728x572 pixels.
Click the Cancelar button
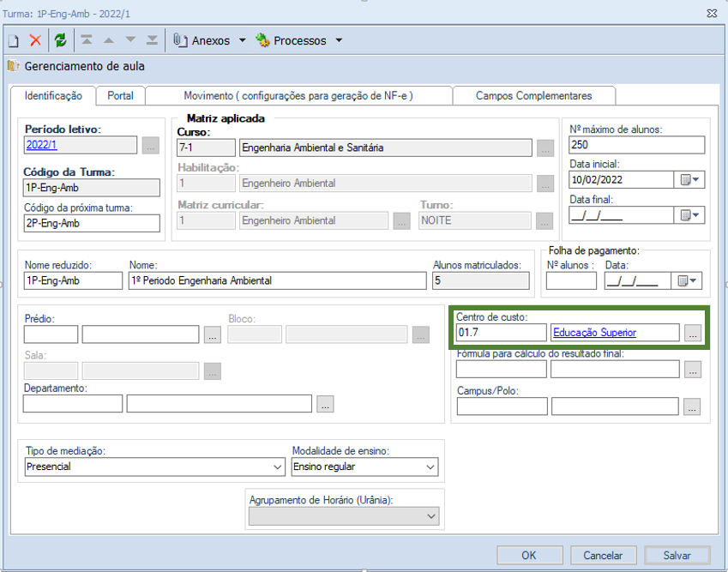pyautogui.click(x=603, y=556)
